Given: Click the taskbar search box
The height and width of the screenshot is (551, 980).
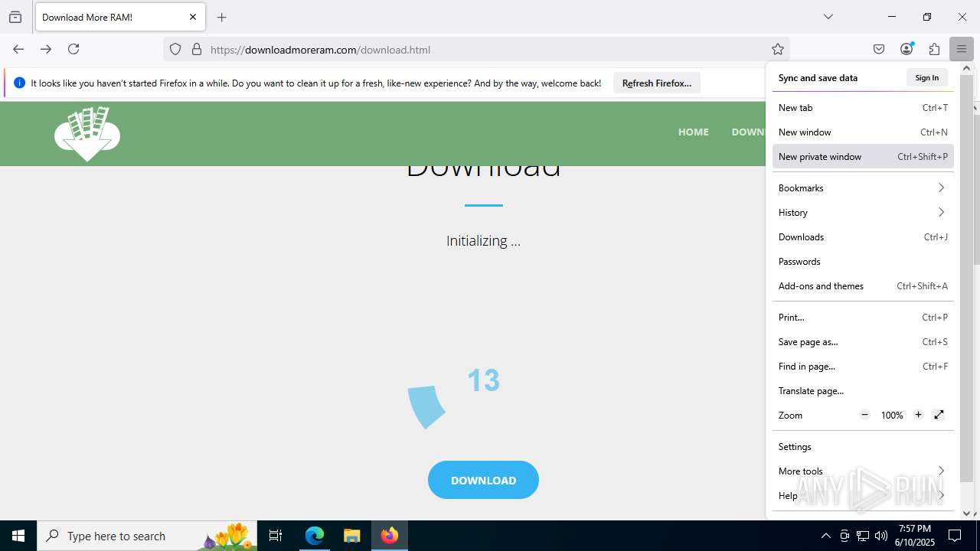Looking at the screenshot, I should [147, 536].
